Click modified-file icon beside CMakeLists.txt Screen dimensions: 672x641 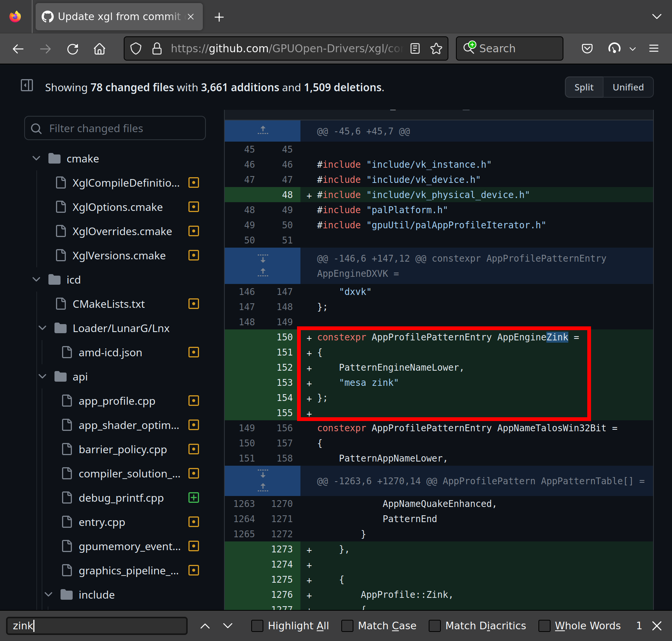194,304
